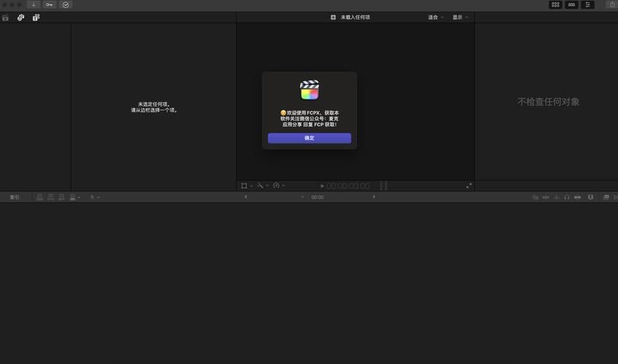Toggle audio skimming waveform icon
Image resolution: width=618 pixels, height=364 pixels.
556,197
